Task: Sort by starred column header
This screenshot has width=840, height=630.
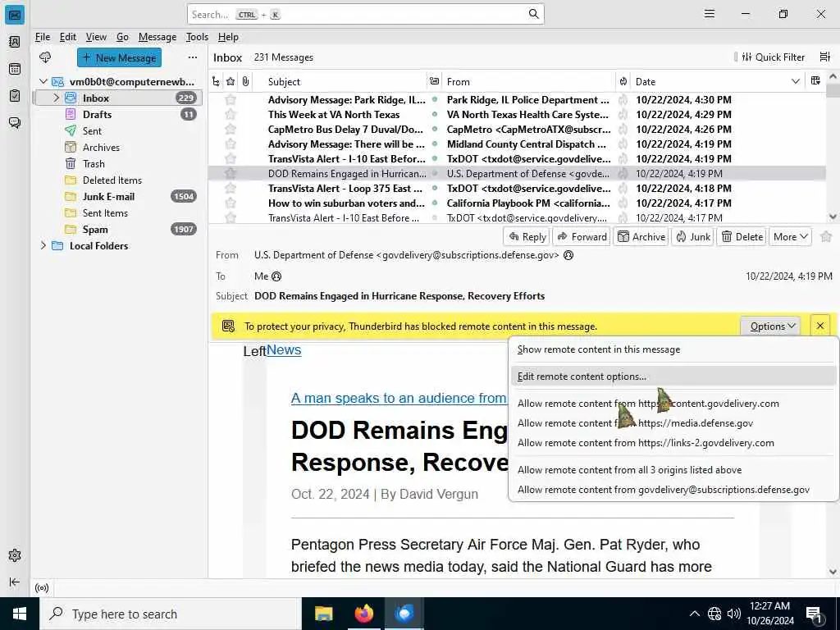Action: coord(231,81)
